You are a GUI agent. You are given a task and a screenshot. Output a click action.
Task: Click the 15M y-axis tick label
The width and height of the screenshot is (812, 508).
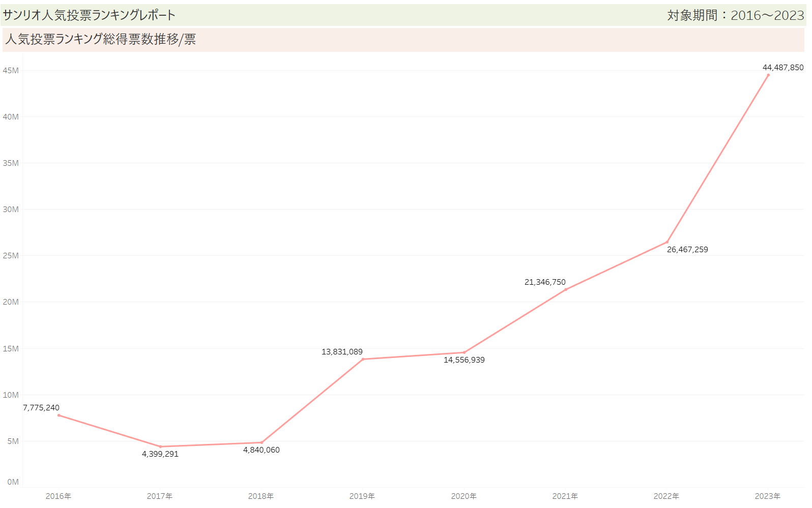11,348
